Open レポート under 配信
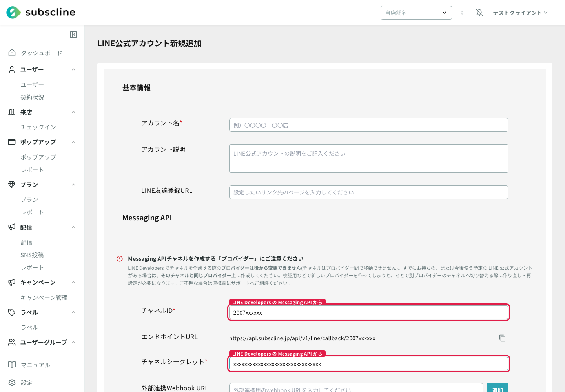 (x=32, y=267)
